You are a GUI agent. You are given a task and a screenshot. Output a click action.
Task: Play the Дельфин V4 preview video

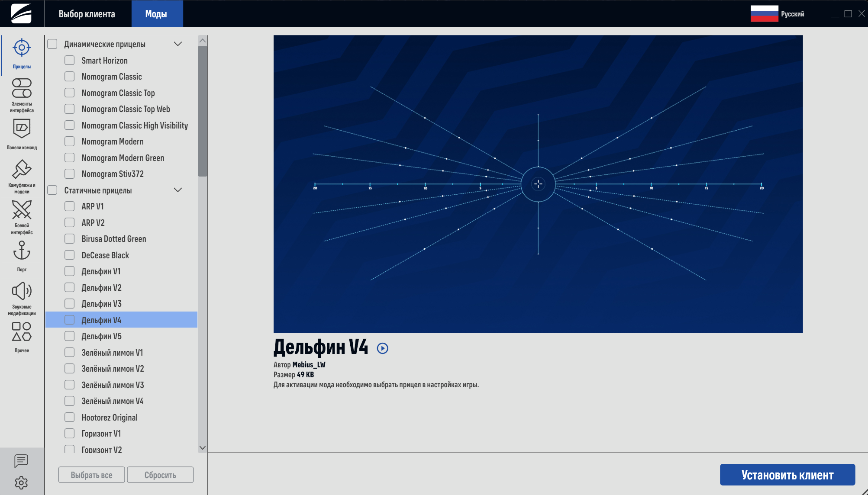tap(382, 348)
